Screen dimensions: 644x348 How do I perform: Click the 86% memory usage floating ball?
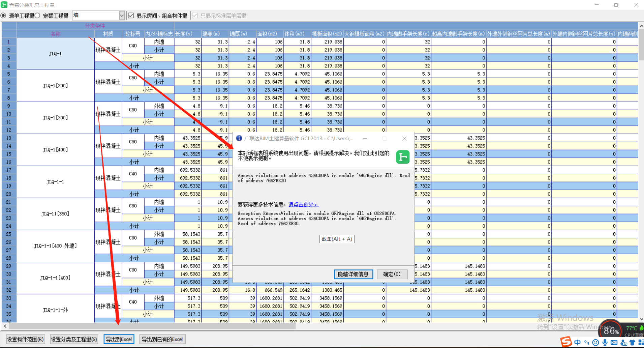(x=611, y=331)
